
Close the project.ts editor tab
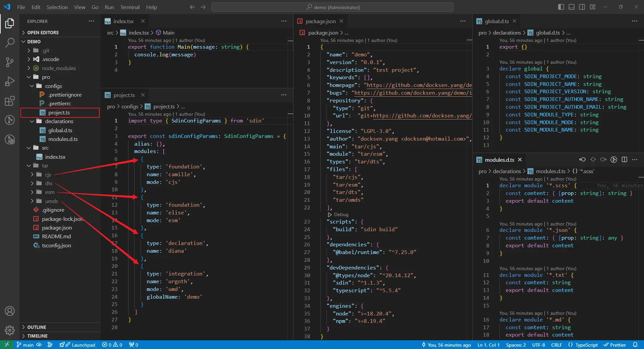tap(143, 95)
